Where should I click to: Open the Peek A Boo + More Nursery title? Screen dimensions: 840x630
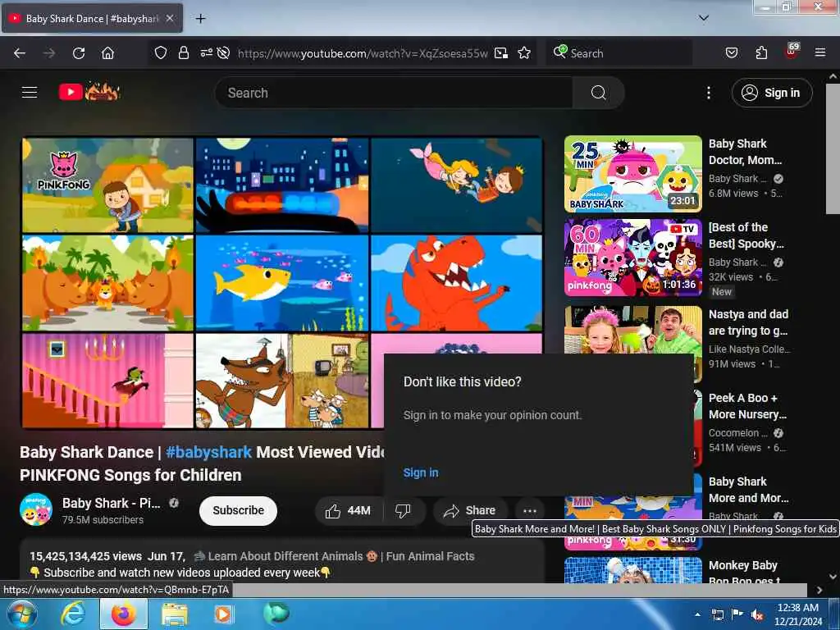(747, 406)
